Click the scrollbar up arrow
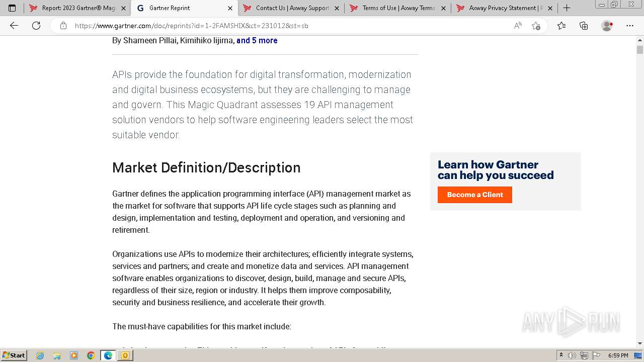 (x=640, y=40)
